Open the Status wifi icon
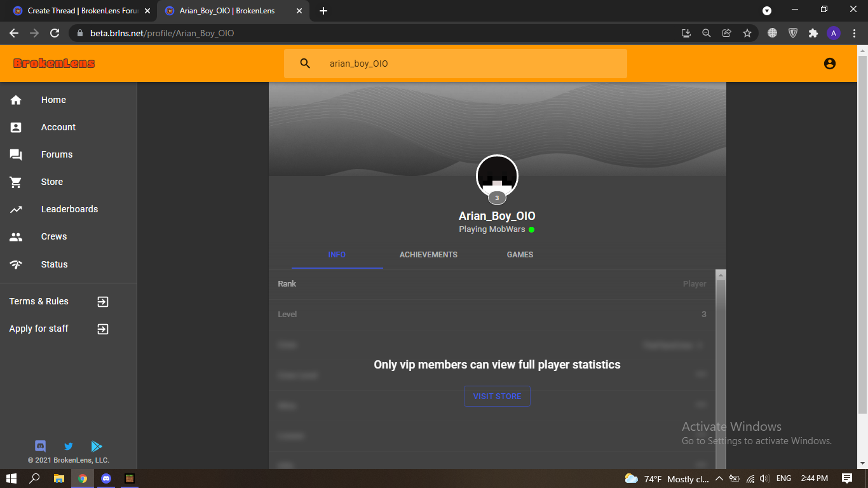 16,264
